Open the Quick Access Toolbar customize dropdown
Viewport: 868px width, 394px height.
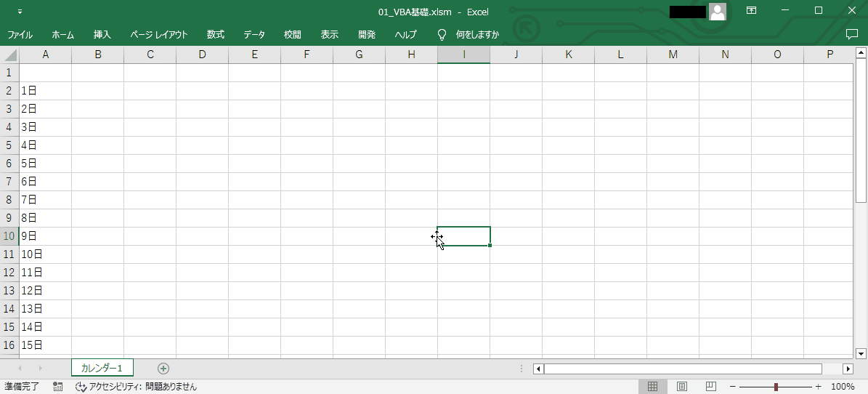tap(20, 11)
